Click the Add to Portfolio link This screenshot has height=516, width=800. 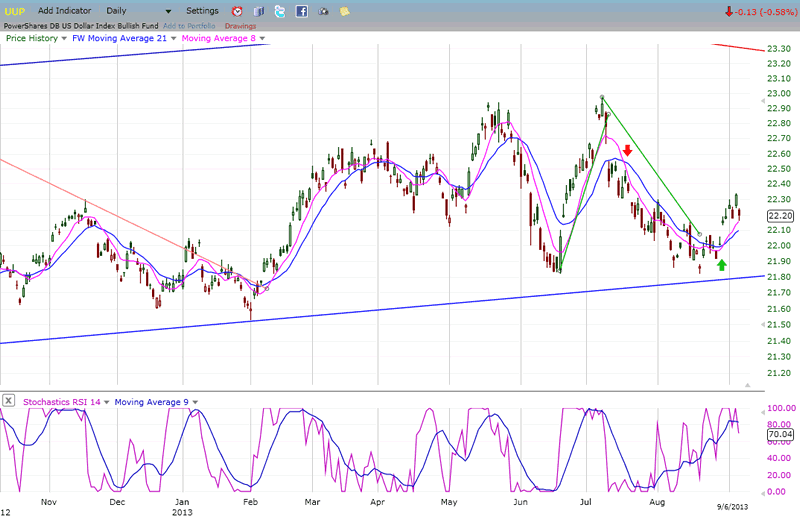pos(190,25)
